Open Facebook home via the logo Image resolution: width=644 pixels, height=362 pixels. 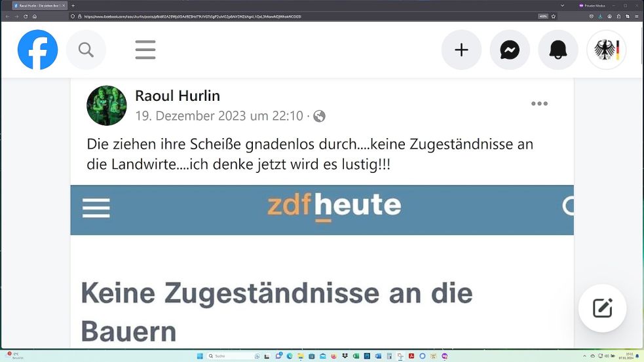pos(37,50)
